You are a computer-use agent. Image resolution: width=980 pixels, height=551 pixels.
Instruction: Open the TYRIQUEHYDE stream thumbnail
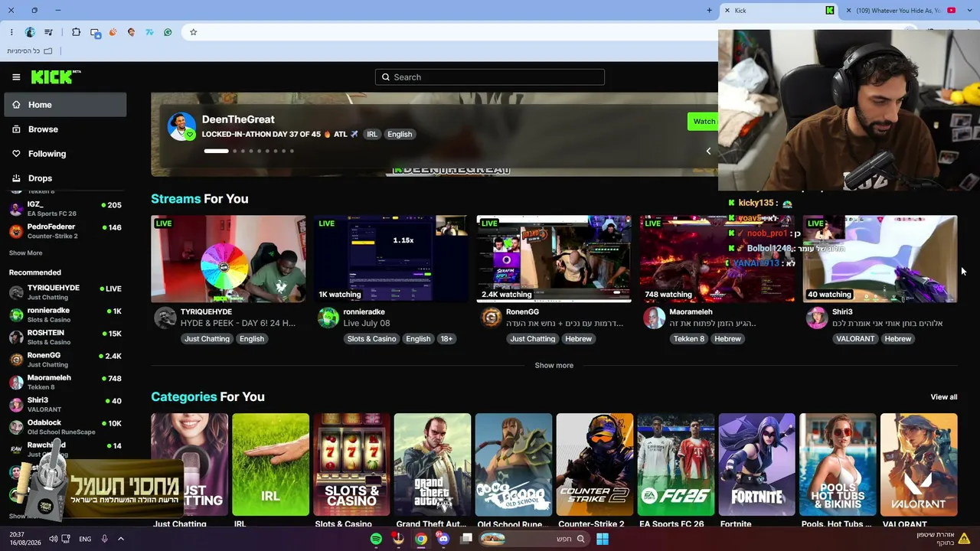coord(228,259)
